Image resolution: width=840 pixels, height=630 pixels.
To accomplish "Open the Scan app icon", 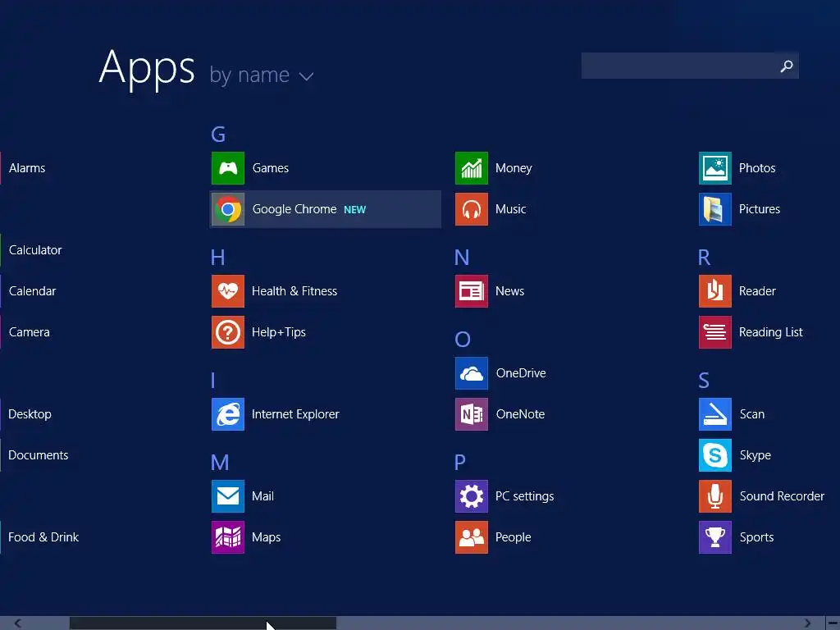I will click(x=715, y=414).
